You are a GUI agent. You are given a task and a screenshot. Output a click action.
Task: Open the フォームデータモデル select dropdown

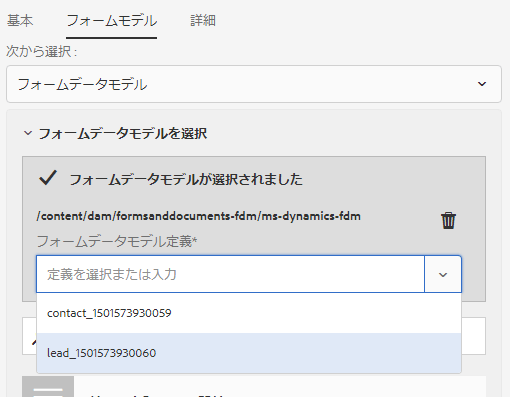pos(254,84)
